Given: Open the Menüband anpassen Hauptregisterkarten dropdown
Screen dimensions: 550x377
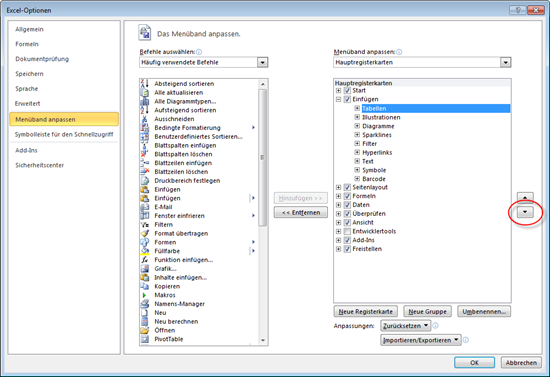Looking at the screenshot, I should click(505, 62).
